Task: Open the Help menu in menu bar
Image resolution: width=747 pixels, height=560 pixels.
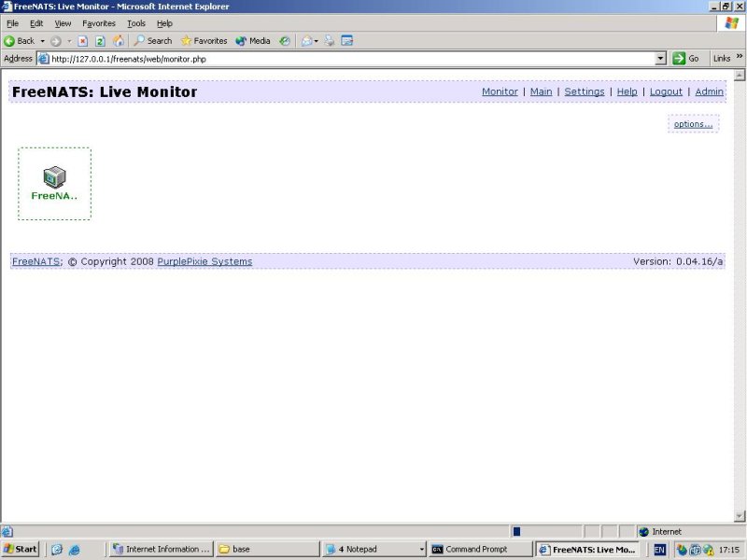Action: coord(164,23)
